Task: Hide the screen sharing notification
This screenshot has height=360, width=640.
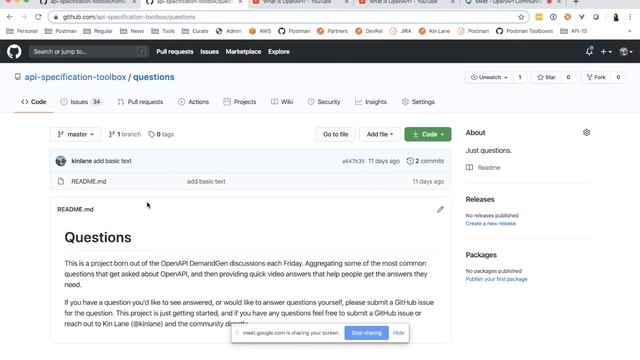Action: click(x=398, y=333)
